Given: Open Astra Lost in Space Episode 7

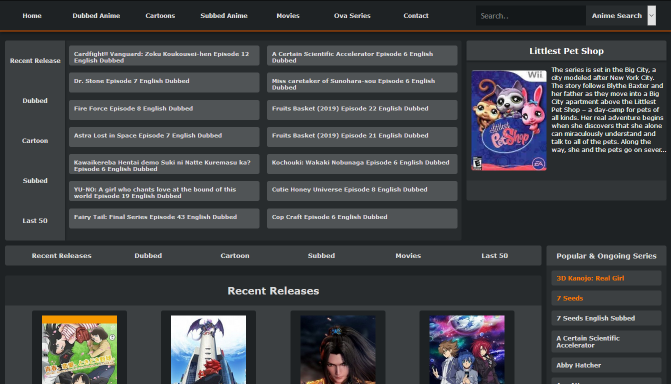Looking at the screenshot, I should pos(164,137).
